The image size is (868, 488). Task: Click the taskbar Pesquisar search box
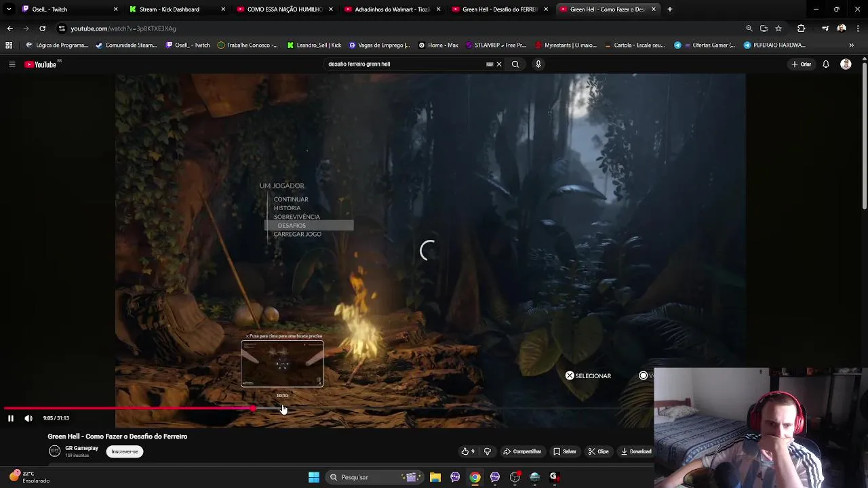[x=374, y=477]
